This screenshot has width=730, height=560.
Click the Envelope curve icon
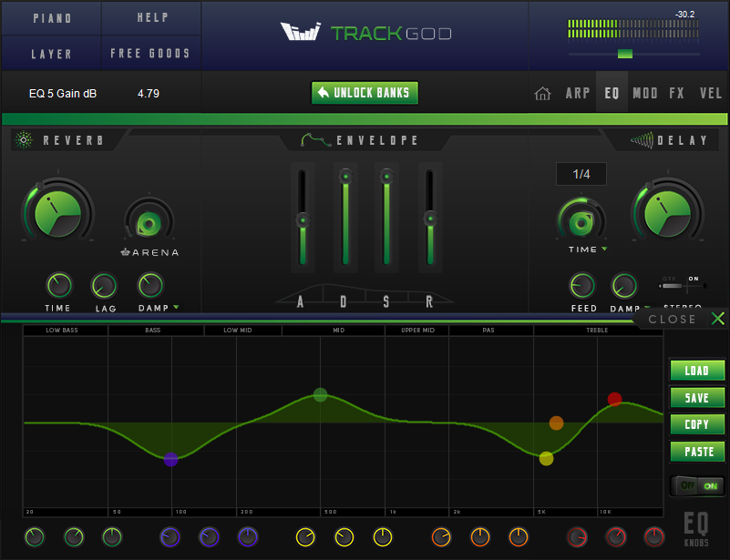point(316,140)
